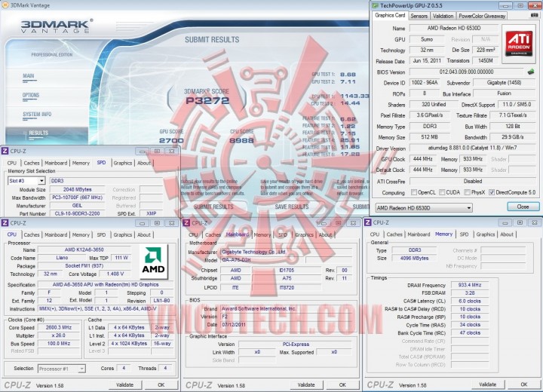Open About tab in CPU-Z processor window
The height and width of the screenshot is (392, 543).
click(144, 234)
